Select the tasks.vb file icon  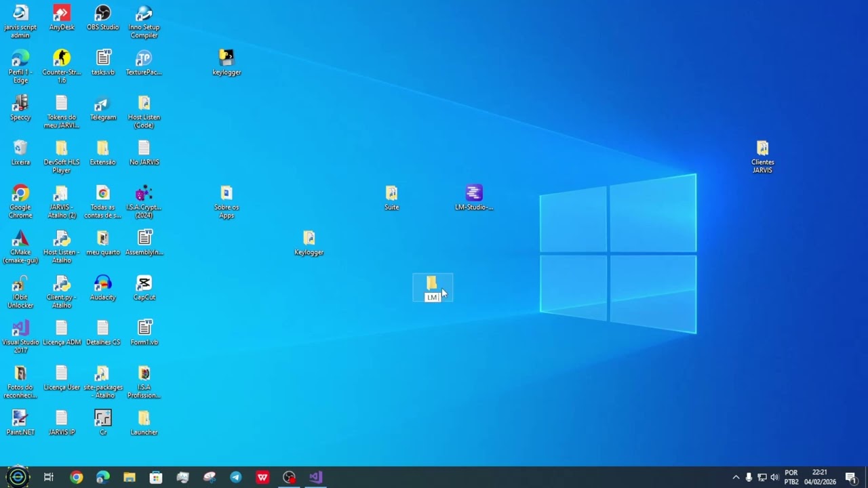coord(103,62)
